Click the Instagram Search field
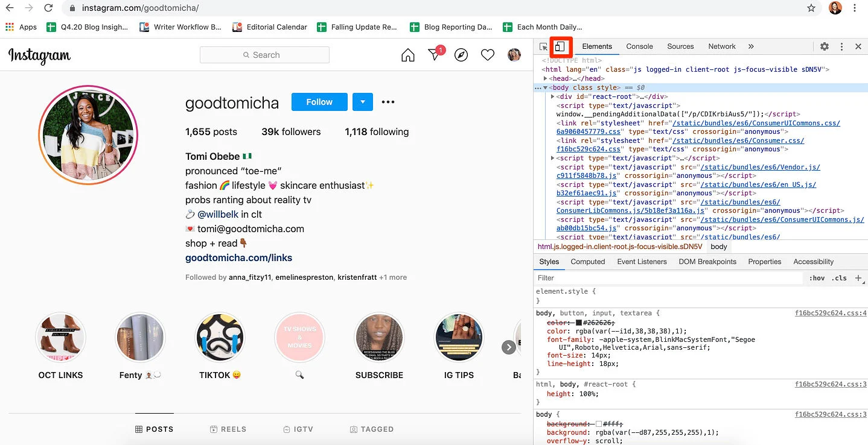 (x=264, y=55)
